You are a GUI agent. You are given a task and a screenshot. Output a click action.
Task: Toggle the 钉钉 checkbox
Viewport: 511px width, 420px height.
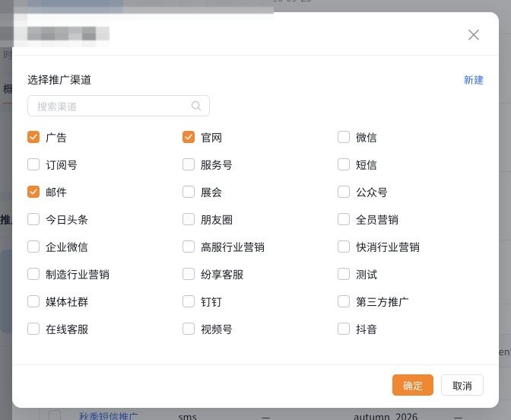point(189,301)
